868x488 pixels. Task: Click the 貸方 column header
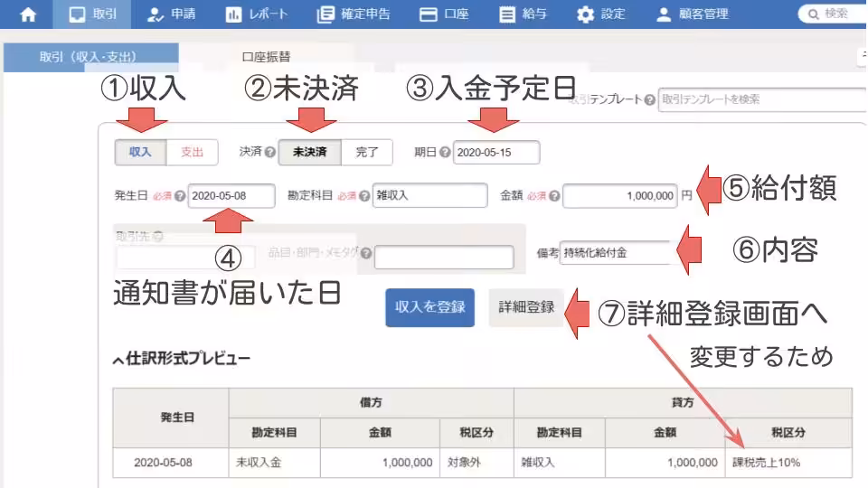coord(684,403)
